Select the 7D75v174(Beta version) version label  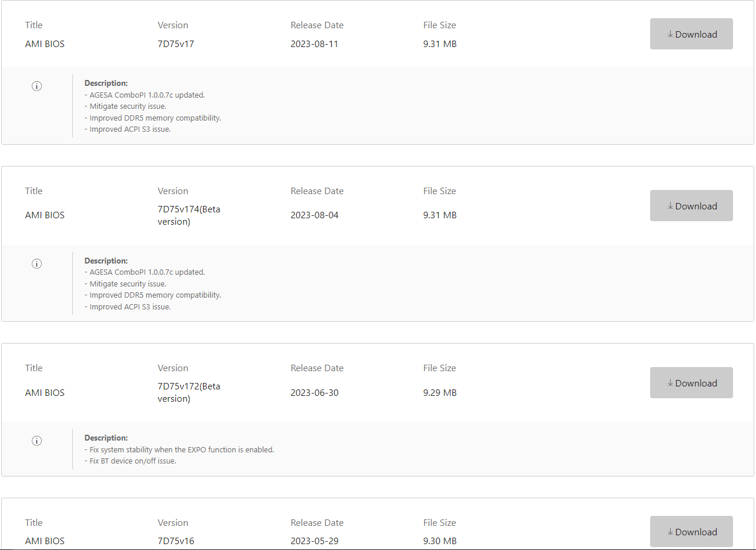188,215
